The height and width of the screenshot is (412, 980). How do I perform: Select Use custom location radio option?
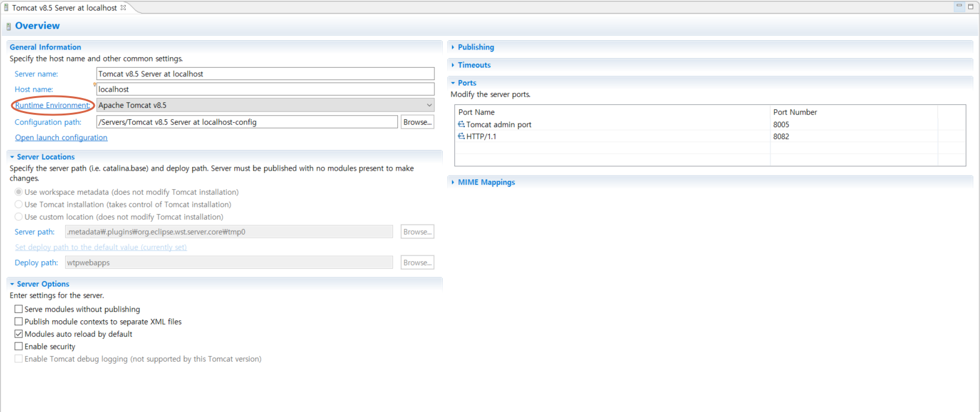(x=19, y=217)
